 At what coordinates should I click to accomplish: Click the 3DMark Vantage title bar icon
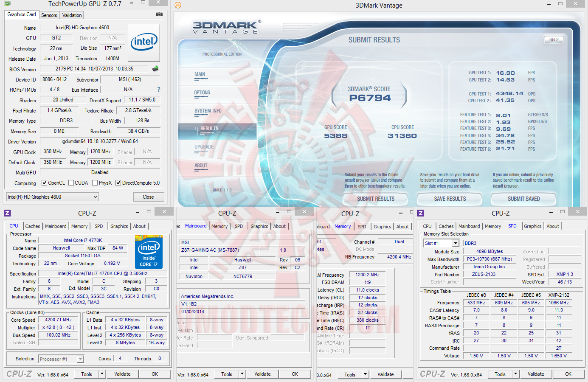[x=178, y=5]
